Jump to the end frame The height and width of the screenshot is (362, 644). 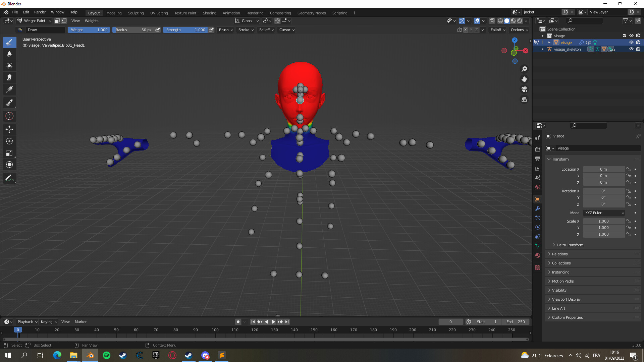coord(287,322)
